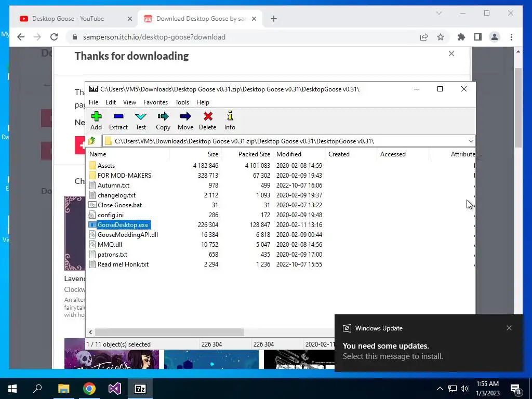Click the Extract toolbar icon
Screen dimensions: 532x399
[118, 121]
